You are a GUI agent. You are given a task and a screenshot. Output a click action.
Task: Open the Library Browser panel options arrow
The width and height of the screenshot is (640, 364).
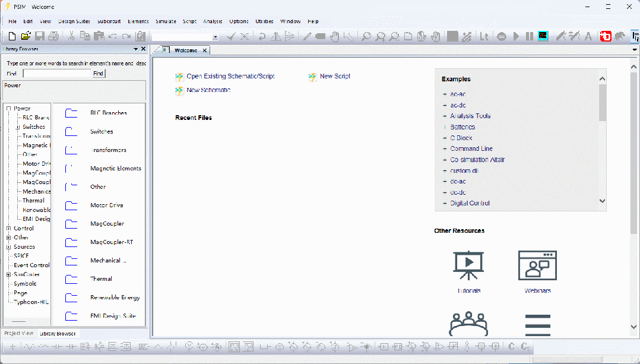(x=135, y=49)
